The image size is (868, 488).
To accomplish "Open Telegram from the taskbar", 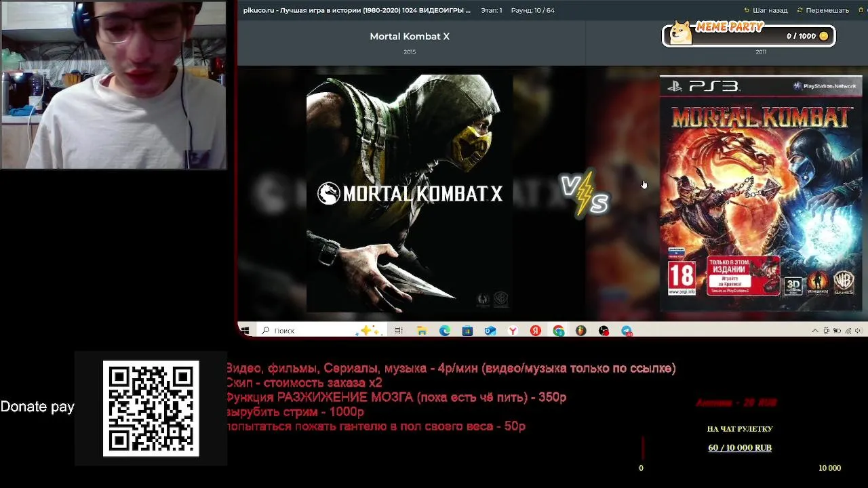I will [x=627, y=331].
